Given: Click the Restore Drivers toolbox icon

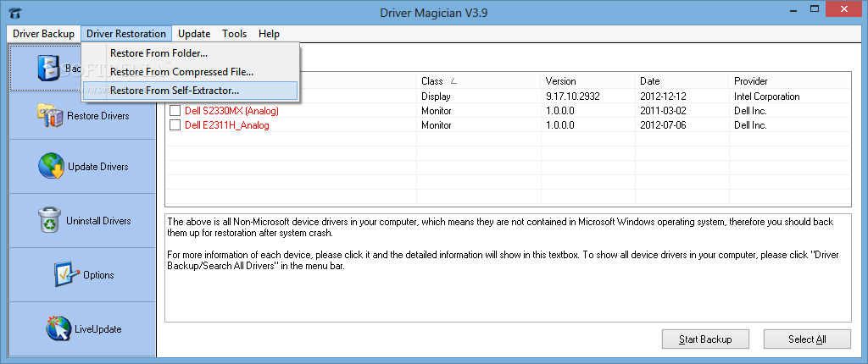Looking at the screenshot, I should click(x=50, y=116).
